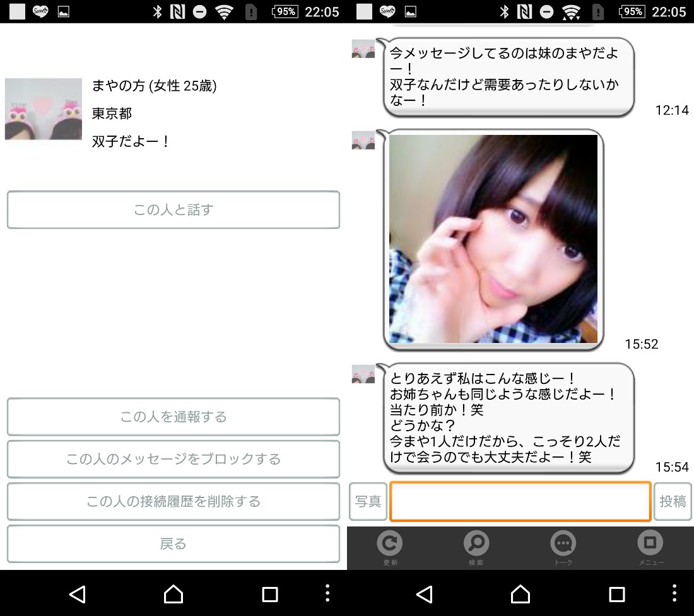The image size is (694, 616).
Task: Send message with the 投稿 button
Action: (673, 502)
